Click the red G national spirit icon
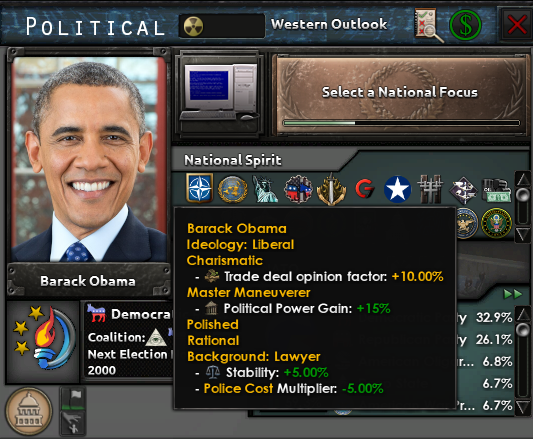 tap(365, 189)
